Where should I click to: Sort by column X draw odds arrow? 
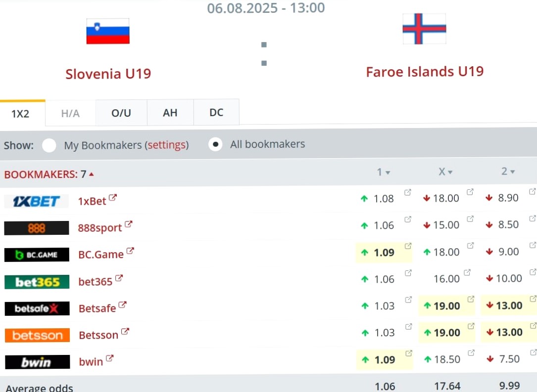tap(450, 172)
